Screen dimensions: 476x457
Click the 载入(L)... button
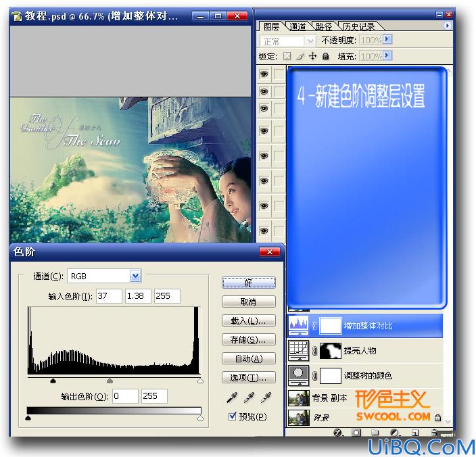pyautogui.click(x=248, y=320)
